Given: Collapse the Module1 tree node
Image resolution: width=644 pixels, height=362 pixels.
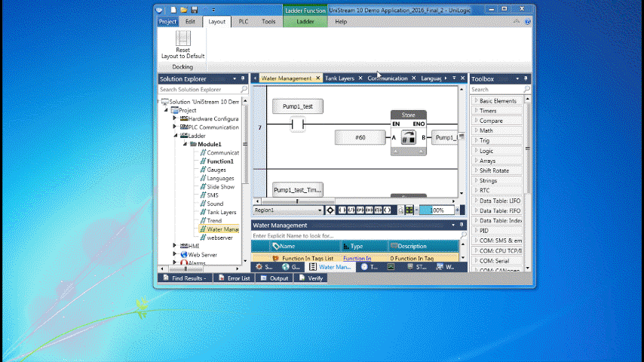Looking at the screenshot, I should coord(184,144).
